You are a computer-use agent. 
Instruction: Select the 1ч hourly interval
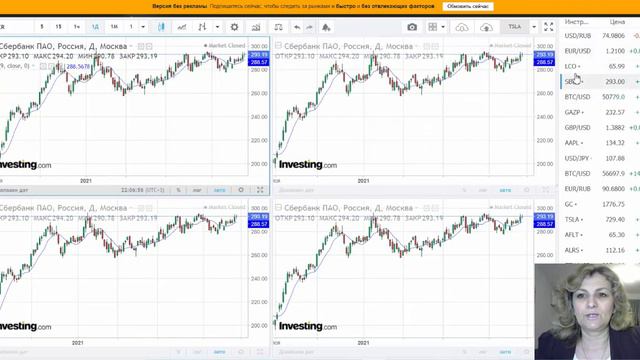pos(77,27)
